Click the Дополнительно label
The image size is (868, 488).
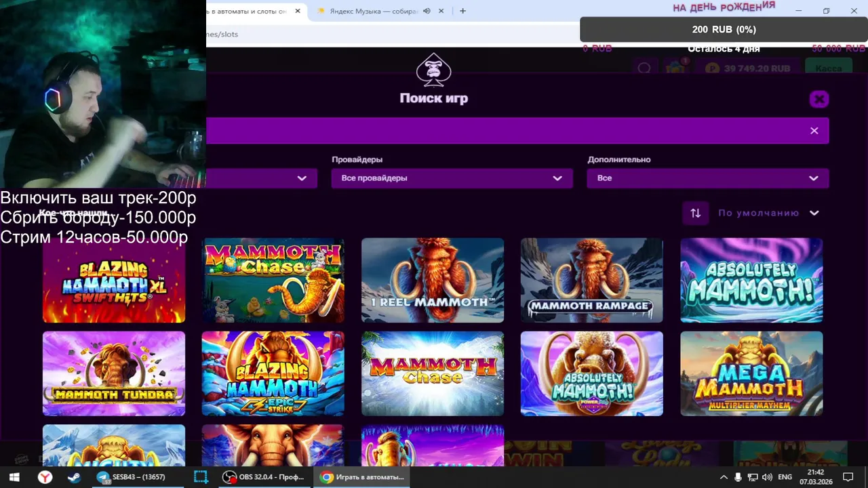click(619, 160)
